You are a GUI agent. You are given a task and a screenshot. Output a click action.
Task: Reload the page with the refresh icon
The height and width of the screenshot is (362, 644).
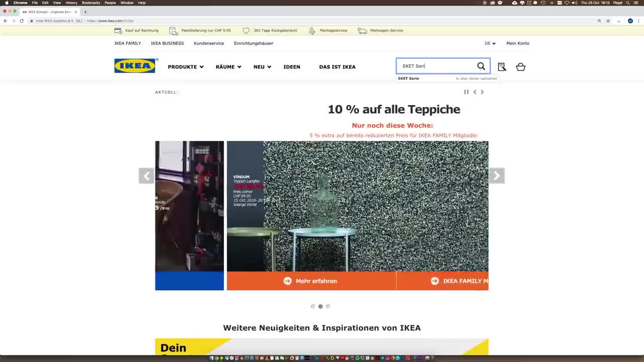point(22,21)
